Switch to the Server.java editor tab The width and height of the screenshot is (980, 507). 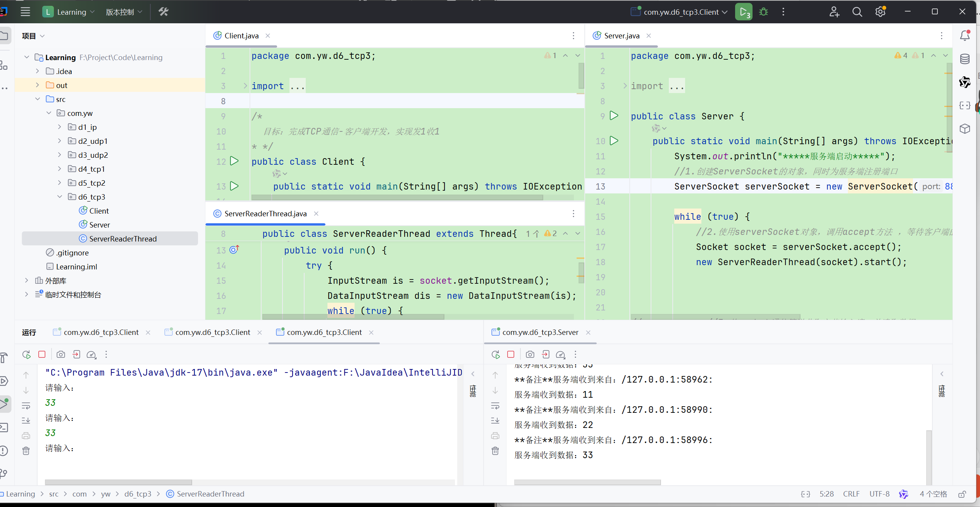coord(621,36)
